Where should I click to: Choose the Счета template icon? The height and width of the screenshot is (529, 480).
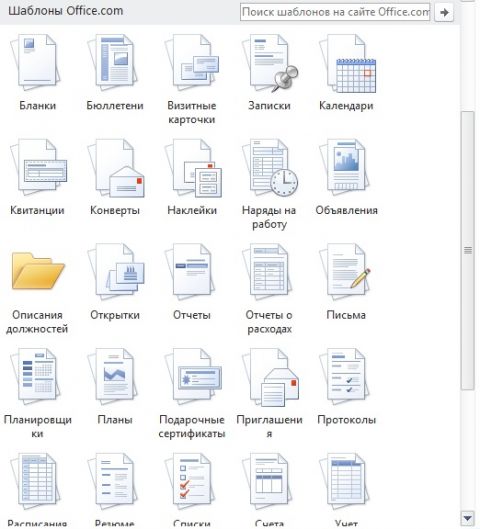(x=267, y=481)
